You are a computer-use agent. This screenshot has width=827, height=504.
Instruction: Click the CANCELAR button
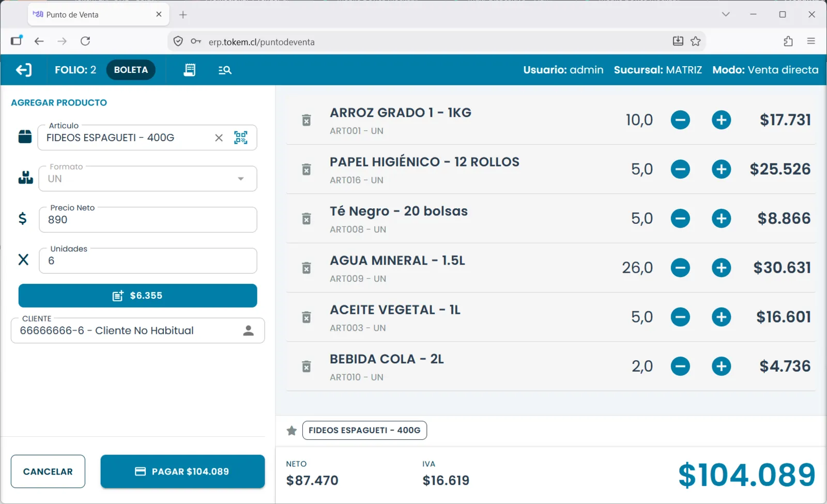48,471
